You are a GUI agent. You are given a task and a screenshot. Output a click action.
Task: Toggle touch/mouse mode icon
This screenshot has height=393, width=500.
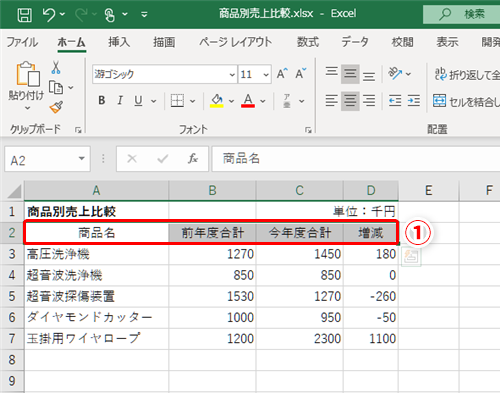coord(110,15)
